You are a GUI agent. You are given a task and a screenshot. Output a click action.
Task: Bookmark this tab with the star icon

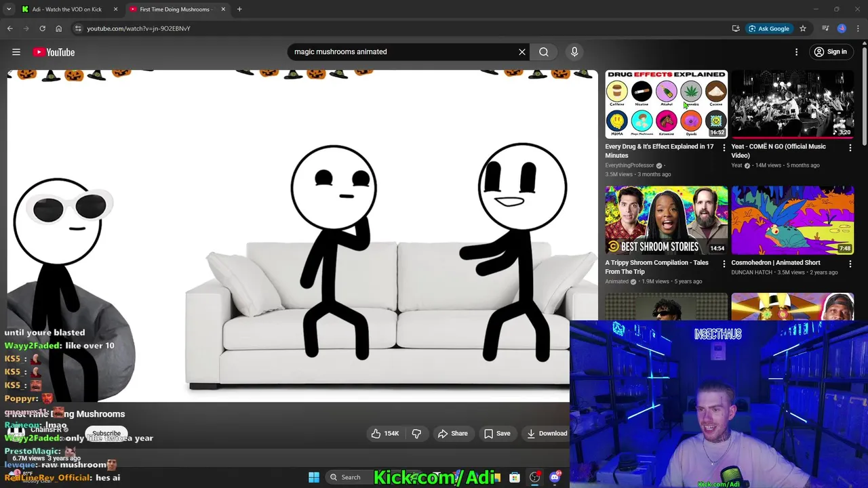[803, 28]
